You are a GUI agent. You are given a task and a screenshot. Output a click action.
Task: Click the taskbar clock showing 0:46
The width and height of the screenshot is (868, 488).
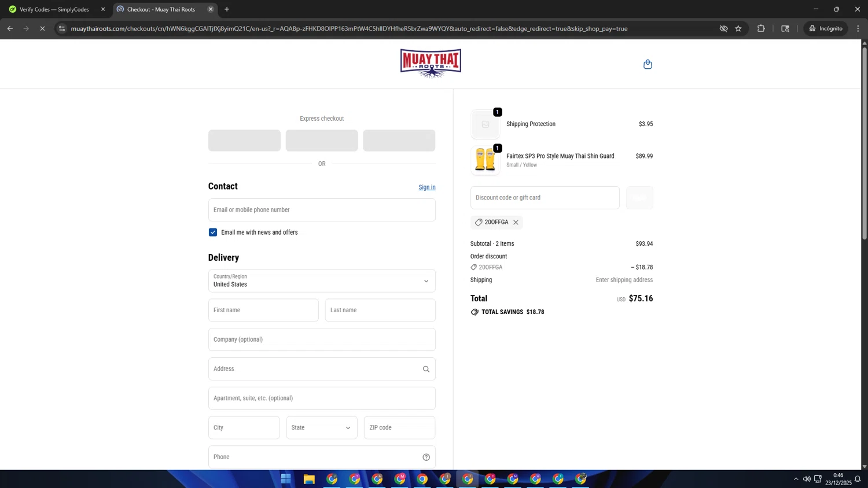[838, 479]
